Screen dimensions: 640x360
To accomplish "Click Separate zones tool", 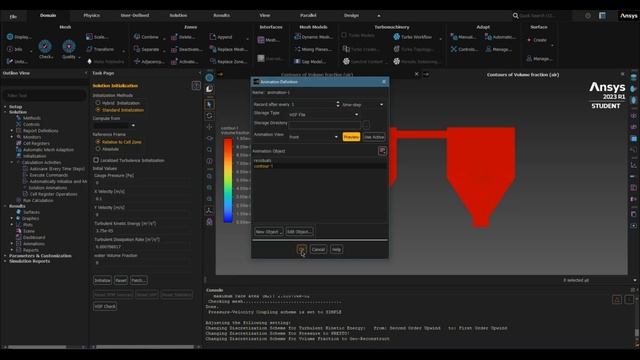I will tap(147, 49).
